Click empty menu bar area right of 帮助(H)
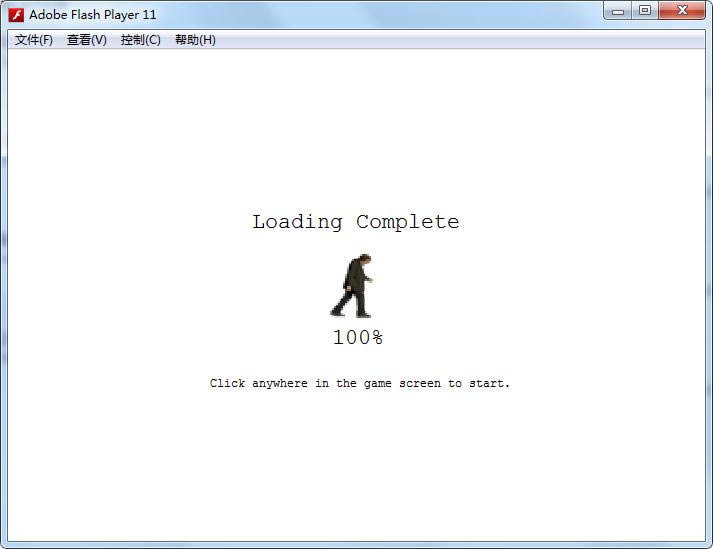 [x=450, y=40]
